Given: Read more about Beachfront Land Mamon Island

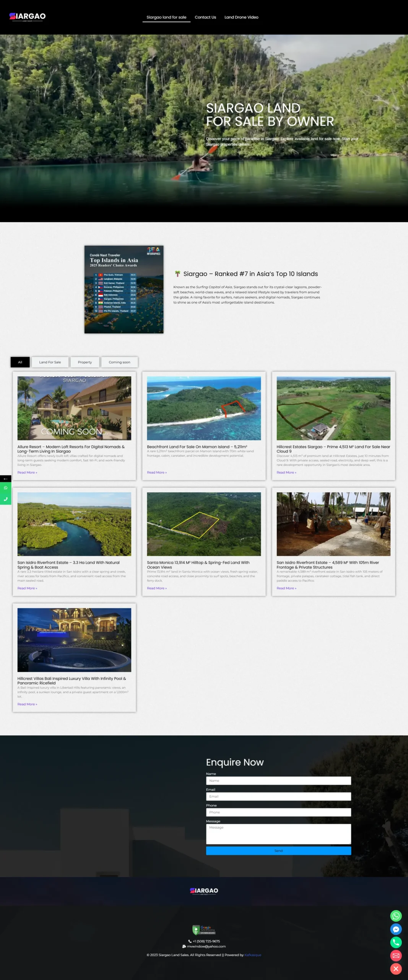Looking at the screenshot, I should (x=157, y=472).
